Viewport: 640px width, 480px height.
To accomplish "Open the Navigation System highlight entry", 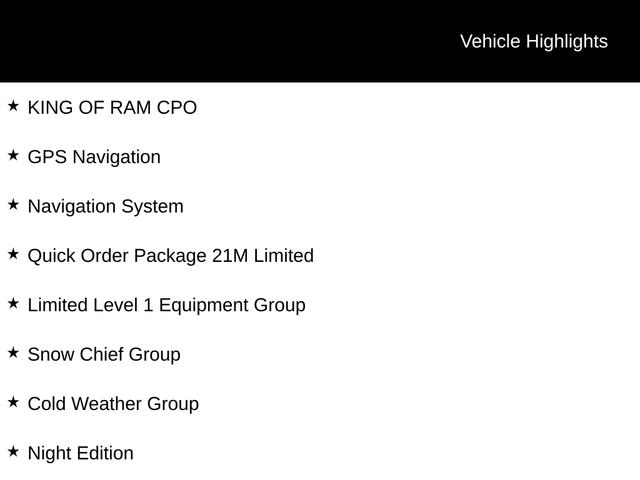I will (106, 207).
